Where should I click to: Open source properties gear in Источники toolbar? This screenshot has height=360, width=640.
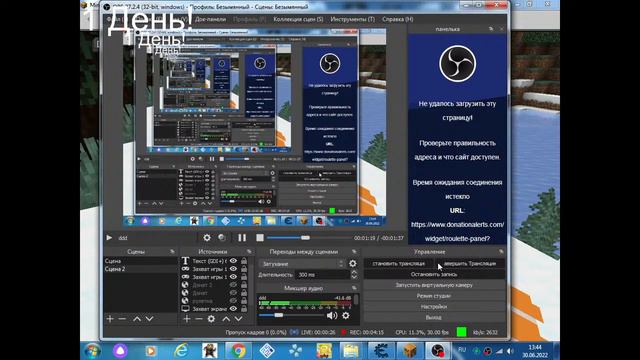coord(211,319)
